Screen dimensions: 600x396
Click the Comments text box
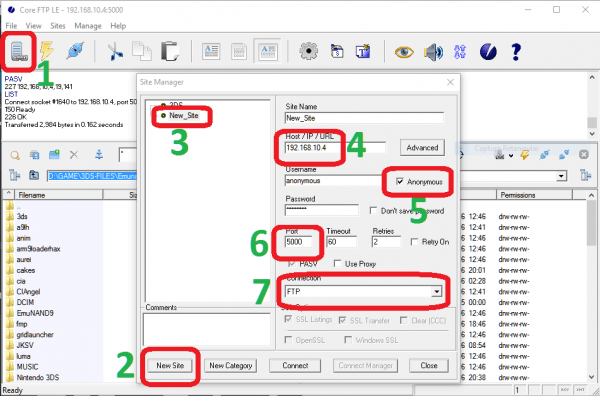pyautogui.click(x=207, y=329)
